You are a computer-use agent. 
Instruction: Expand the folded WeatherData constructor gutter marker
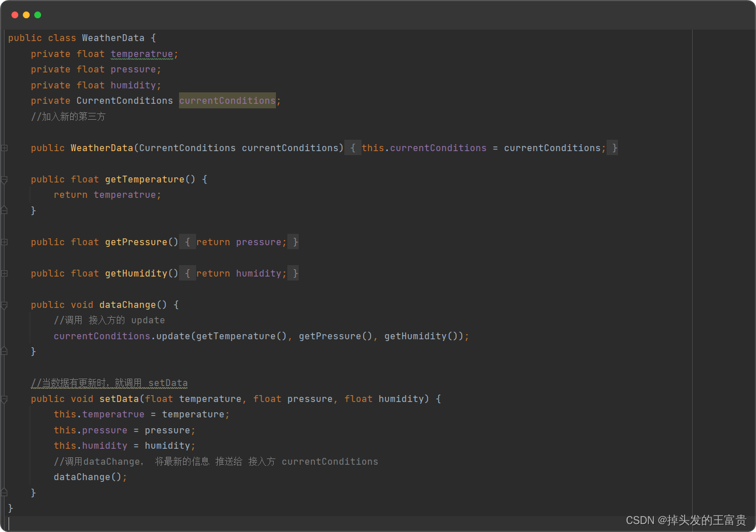pos(4,148)
